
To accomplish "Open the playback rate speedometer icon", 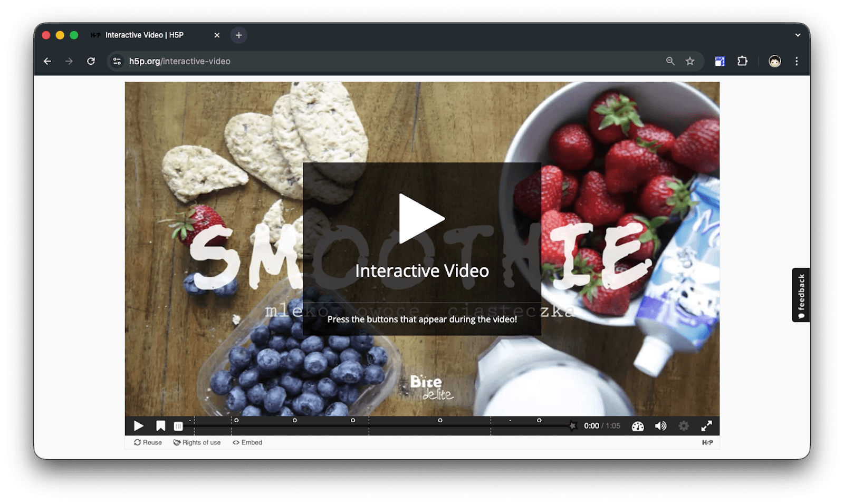I will point(638,426).
